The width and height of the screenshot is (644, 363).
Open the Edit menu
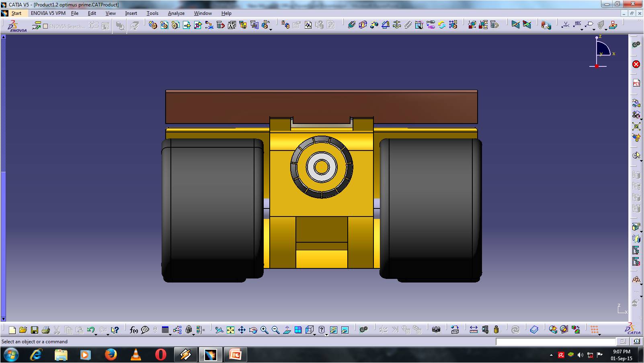coord(92,13)
